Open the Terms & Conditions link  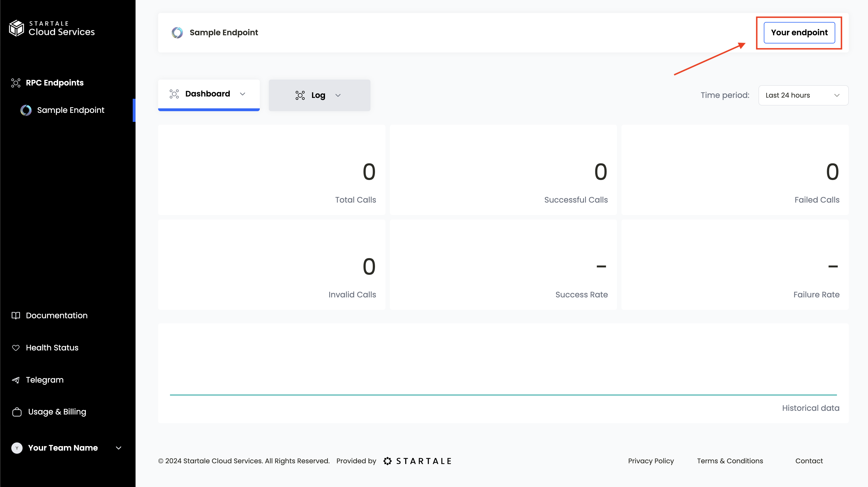[730, 461]
